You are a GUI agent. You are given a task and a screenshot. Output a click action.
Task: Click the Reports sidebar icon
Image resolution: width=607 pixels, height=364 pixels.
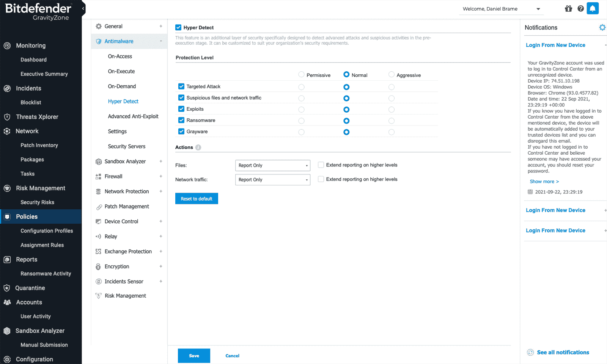click(x=7, y=259)
